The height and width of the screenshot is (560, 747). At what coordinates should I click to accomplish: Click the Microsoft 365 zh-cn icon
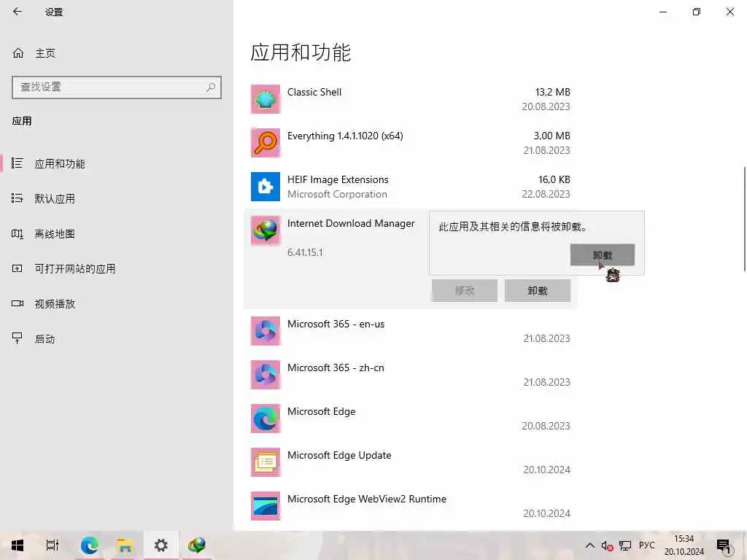click(x=266, y=375)
